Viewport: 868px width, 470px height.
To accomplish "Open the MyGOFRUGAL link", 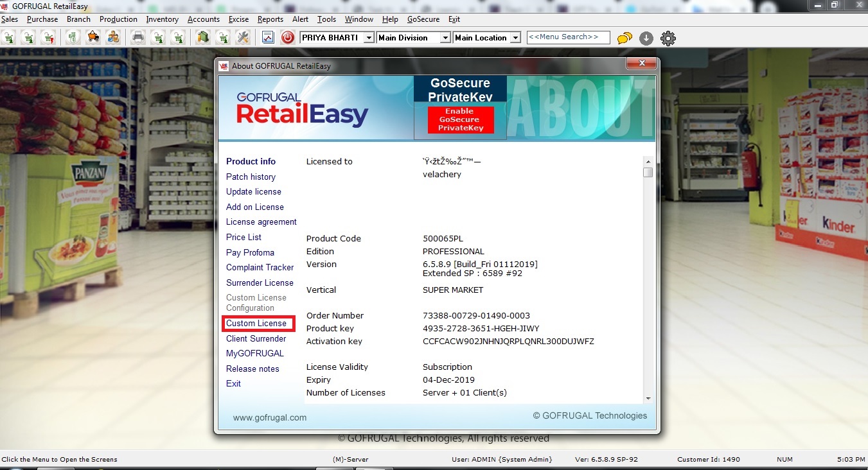I will [255, 353].
